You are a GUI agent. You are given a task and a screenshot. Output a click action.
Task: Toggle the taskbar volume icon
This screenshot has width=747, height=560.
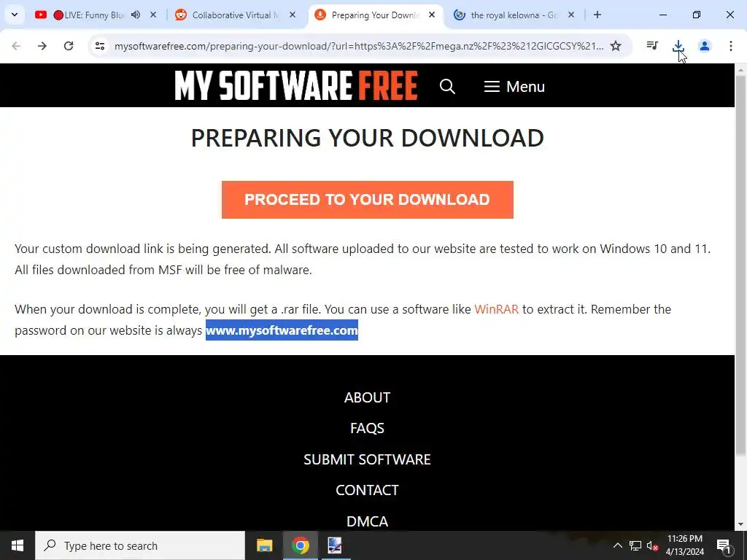click(x=652, y=545)
